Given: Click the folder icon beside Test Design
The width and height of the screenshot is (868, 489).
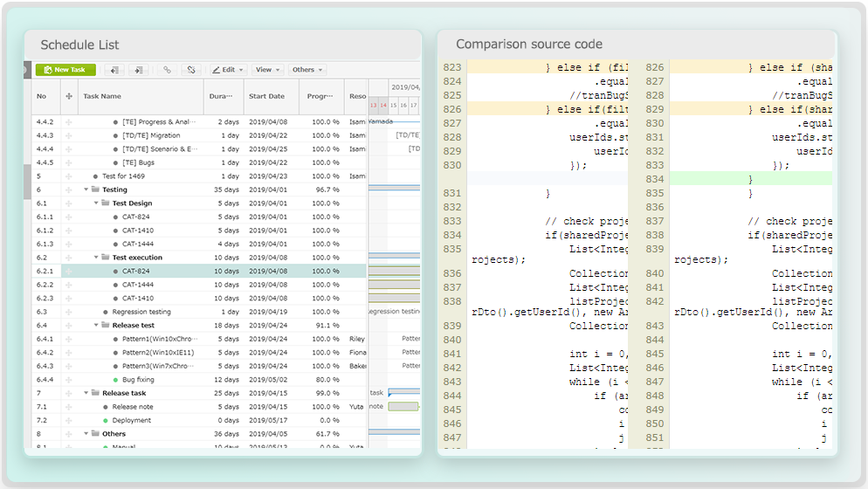Looking at the screenshot, I should [x=105, y=203].
